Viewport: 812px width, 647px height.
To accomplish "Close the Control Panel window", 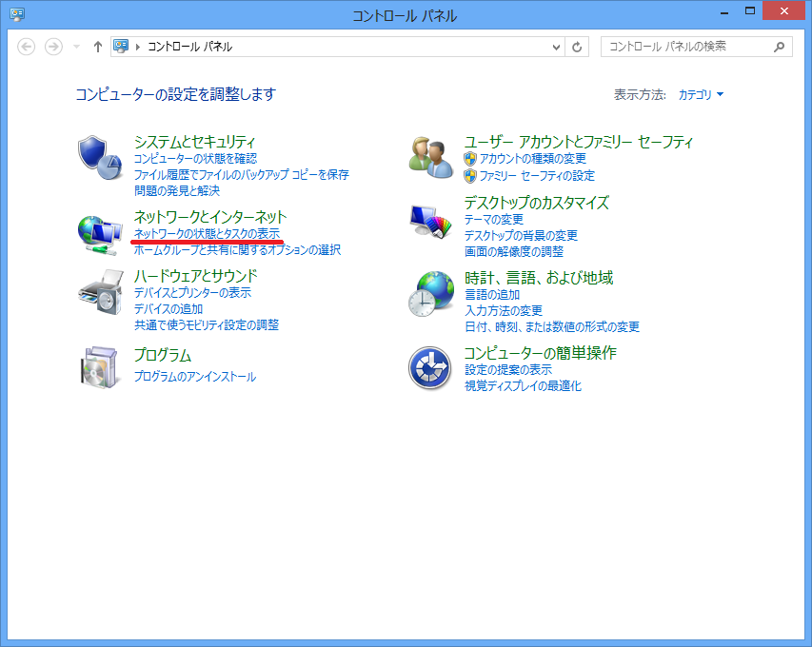I will click(784, 11).
